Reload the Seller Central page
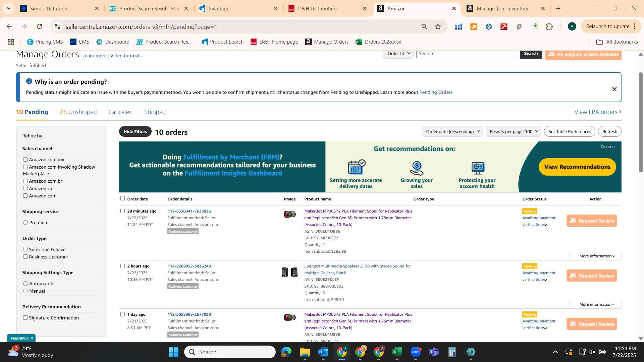 click(39, 26)
